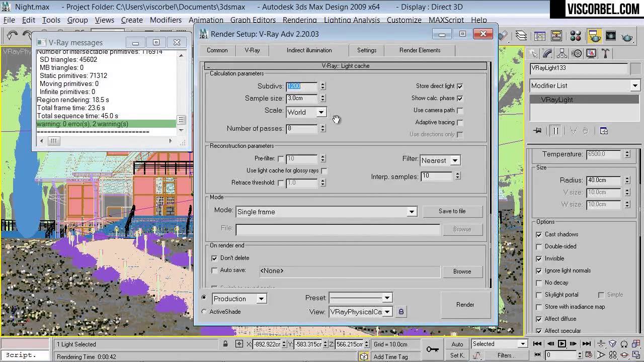Screen dimensions: 644x362
Task: Toggle Show End Result in modifier stack
Action: pyautogui.click(x=555, y=131)
